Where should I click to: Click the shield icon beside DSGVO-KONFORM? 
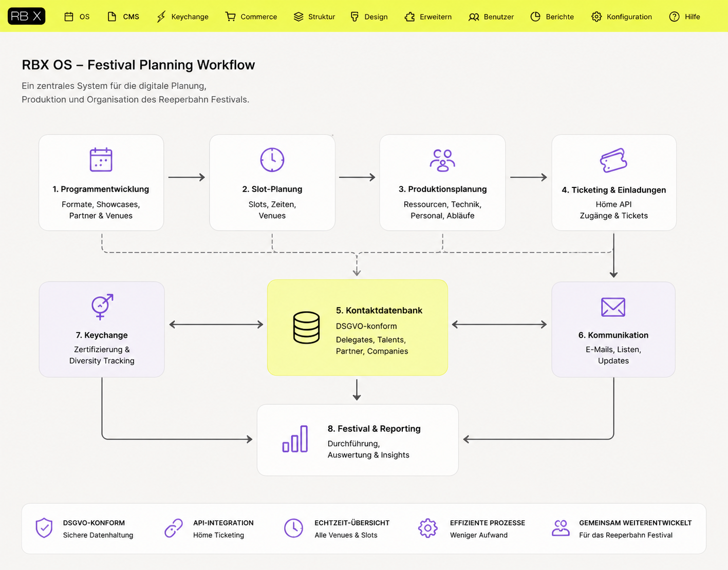(44, 528)
